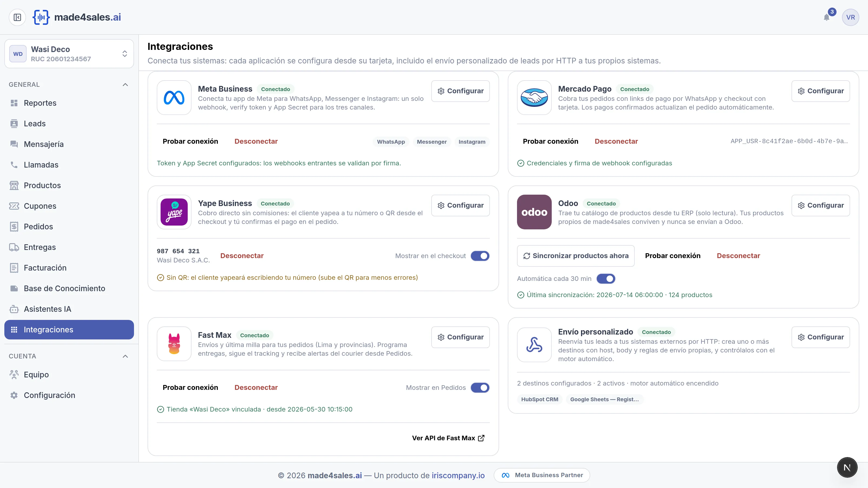Click the Meta Business infinity logo
The width and height of the screenshot is (868, 488).
(x=174, y=98)
